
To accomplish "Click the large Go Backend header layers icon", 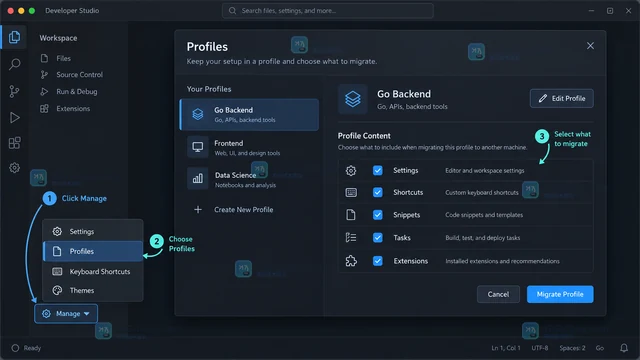I will click(353, 99).
